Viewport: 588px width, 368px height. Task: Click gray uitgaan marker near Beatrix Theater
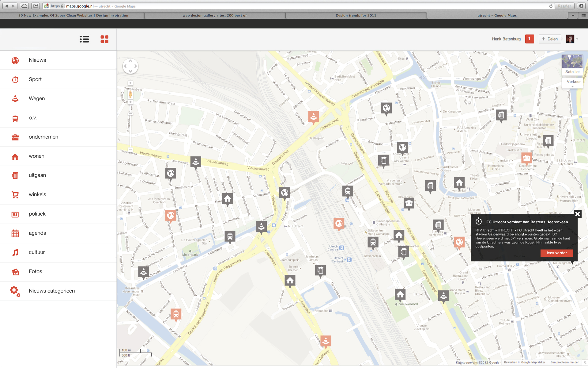320,271
